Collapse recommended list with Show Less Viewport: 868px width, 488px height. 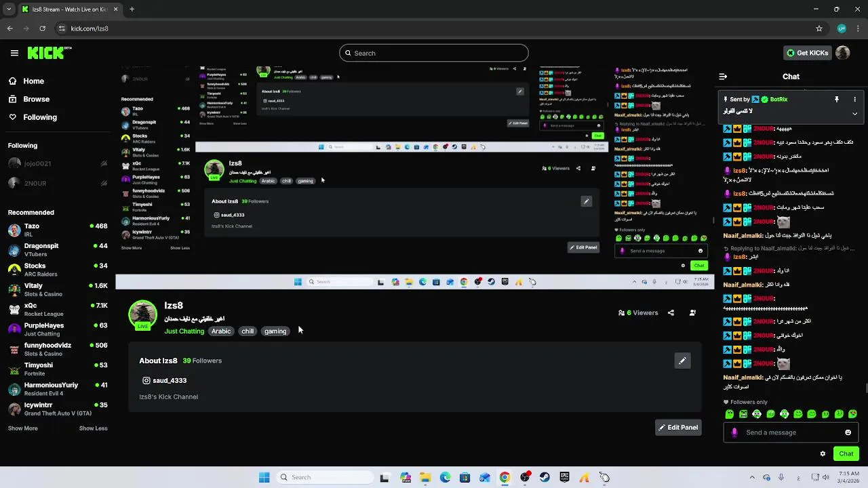tap(93, 428)
